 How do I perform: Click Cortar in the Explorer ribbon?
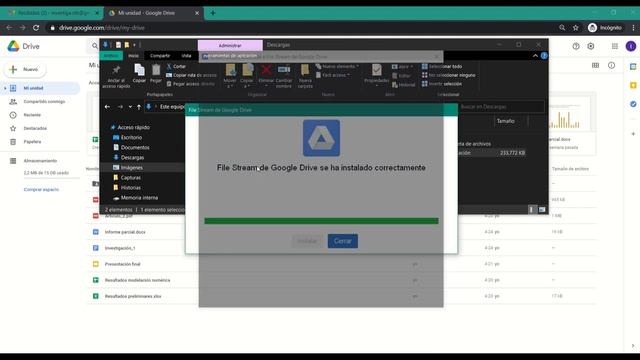point(176,66)
